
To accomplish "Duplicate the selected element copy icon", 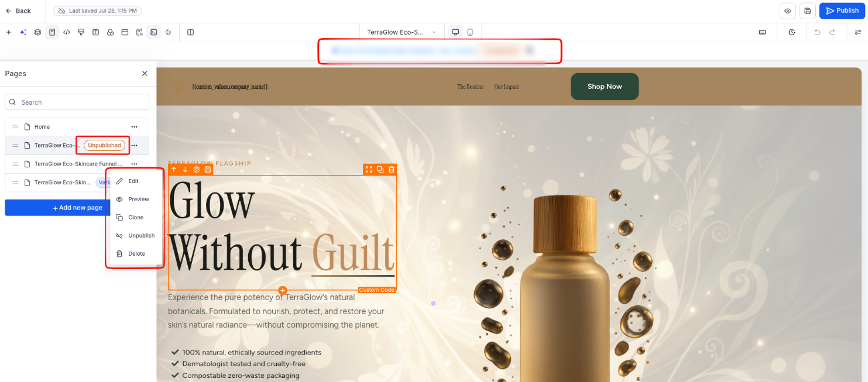I will (380, 170).
